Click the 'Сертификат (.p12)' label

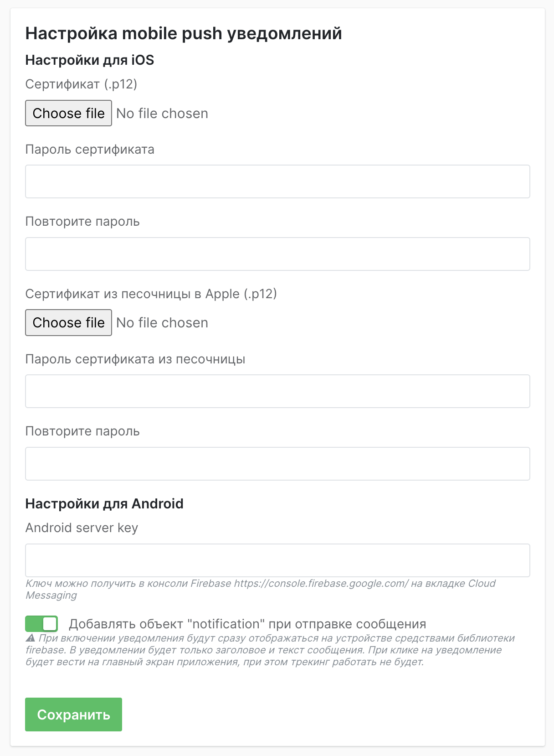pyautogui.click(x=81, y=84)
